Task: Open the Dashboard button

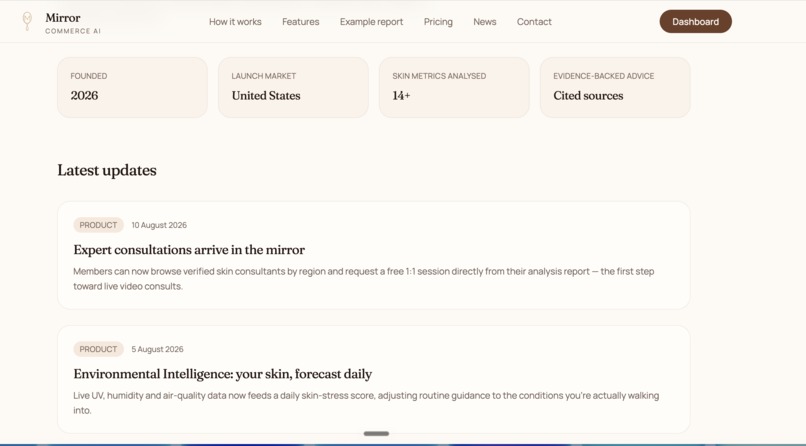Action: pos(695,22)
